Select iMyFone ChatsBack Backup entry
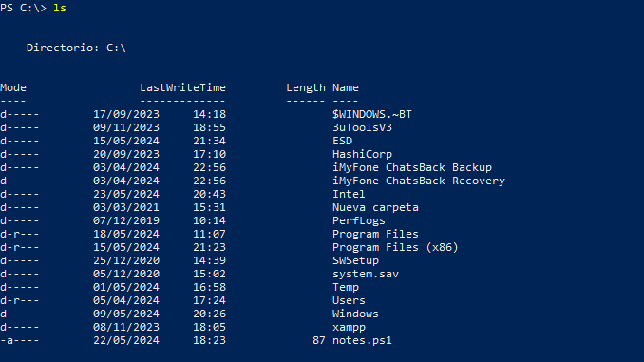The height and width of the screenshot is (362, 644). click(x=412, y=167)
